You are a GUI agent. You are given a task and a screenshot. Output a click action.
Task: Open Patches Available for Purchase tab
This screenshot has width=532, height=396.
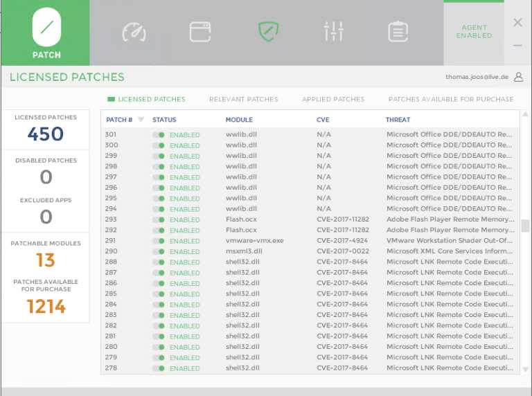click(x=450, y=99)
